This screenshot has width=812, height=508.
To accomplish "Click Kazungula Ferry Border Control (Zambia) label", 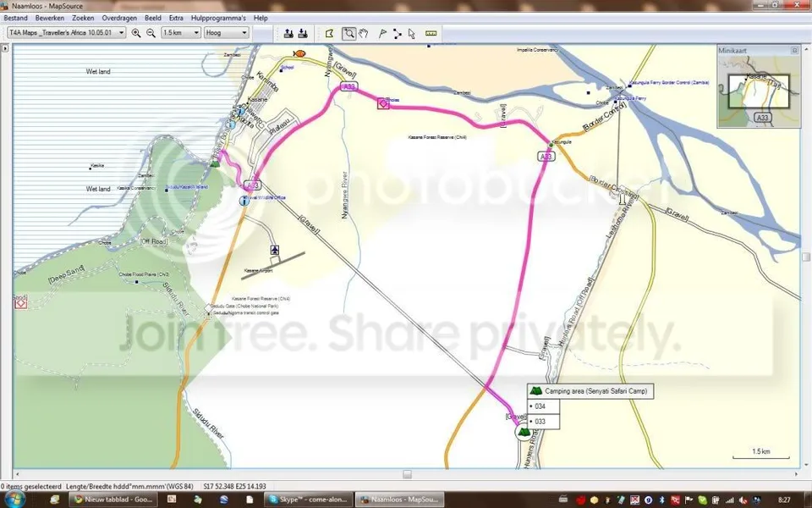I will (668, 82).
